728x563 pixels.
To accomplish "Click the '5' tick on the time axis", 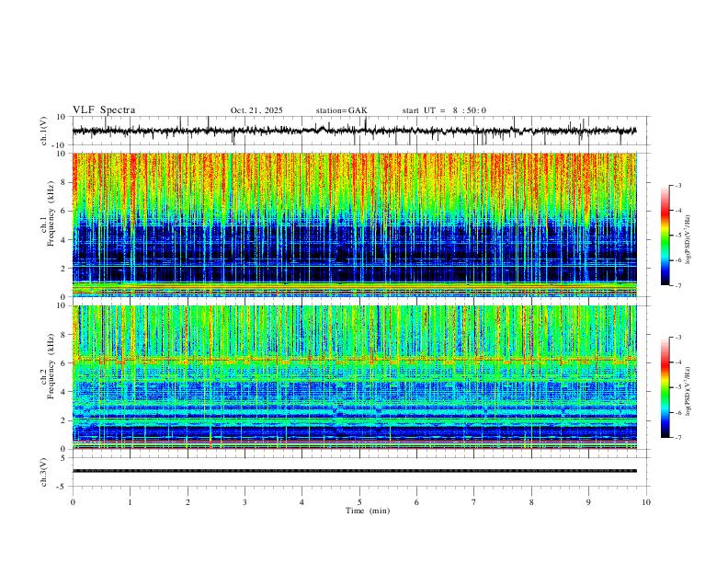I will coord(359,502).
